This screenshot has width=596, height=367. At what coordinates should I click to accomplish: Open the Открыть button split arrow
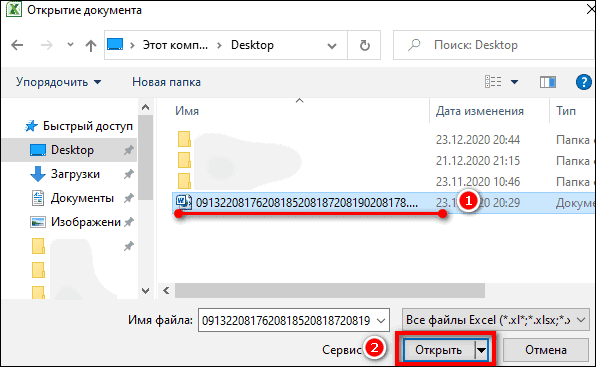[482, 350]
